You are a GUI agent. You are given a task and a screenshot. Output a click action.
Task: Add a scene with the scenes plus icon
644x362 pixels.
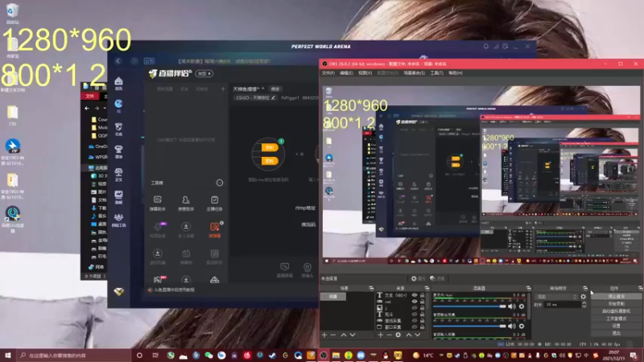[x=324, y=335]
